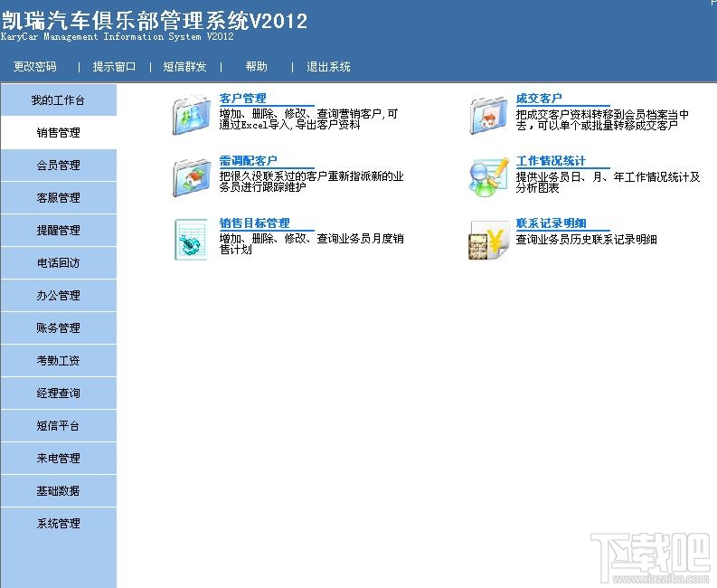Image resolution: width=717 pixels, height=588 pixels.
Task: Open the 需调配客户 folder icon
Action: (x=191, y=177)
